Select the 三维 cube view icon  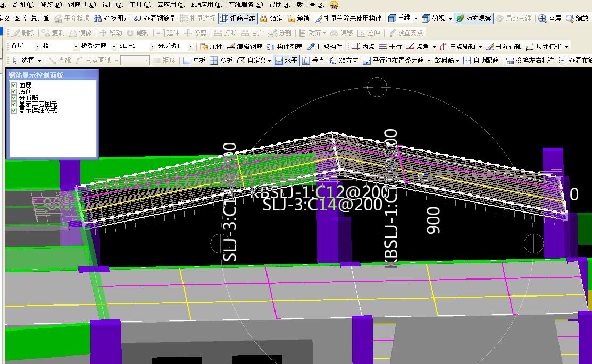(x=392, y=18)
